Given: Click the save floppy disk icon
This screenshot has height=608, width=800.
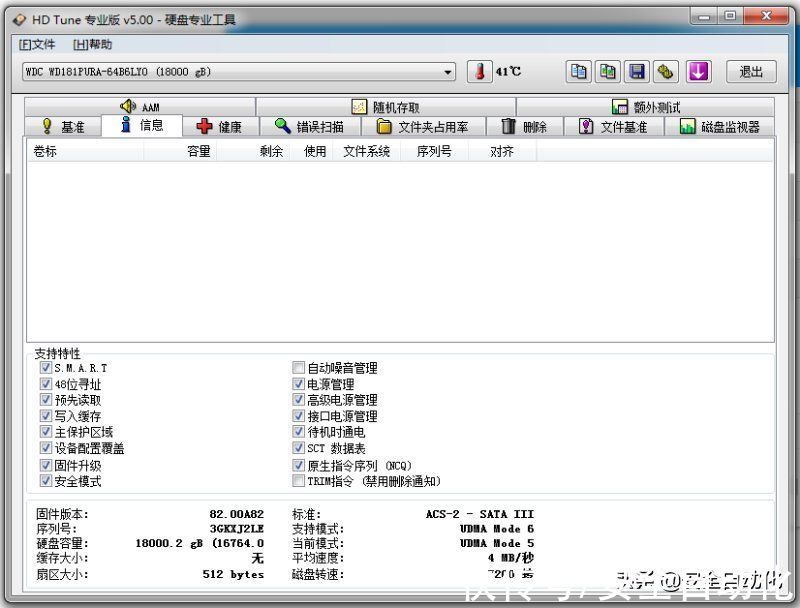Looking at the screenshot, I should click(x=637, y=71).
